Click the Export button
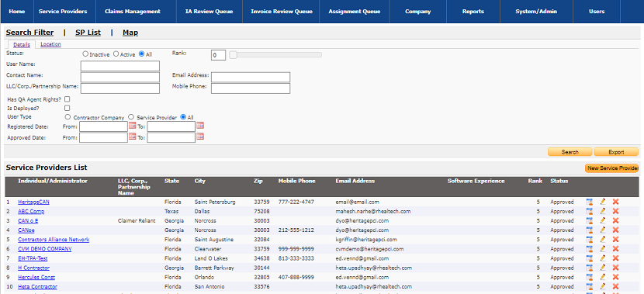Image resolution: width=644 pixels, height=294 pixels. 616,152
